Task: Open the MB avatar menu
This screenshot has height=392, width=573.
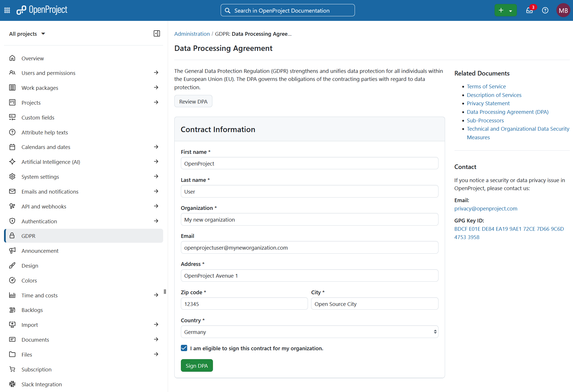Action: (563, 10)
